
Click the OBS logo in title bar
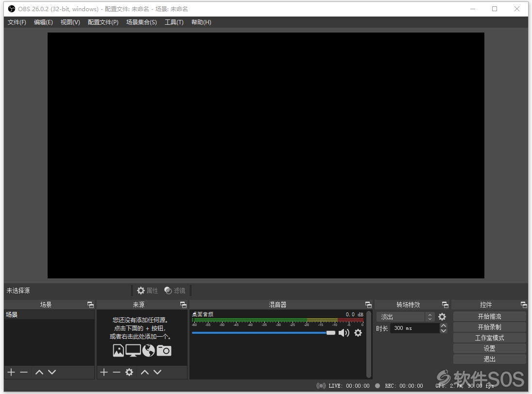click(12, 9)
